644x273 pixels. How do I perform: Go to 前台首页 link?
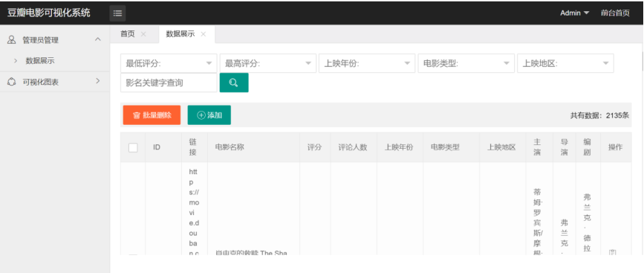615,13
